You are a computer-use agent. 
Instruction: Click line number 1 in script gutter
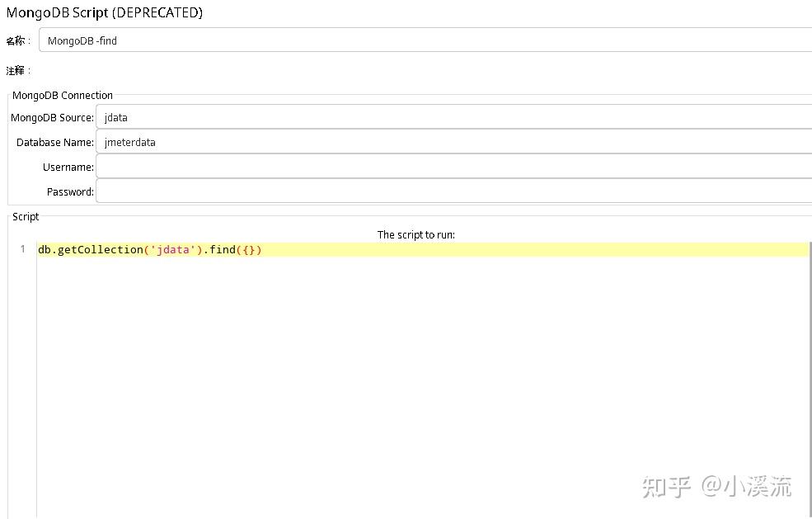tap(23, 249)
